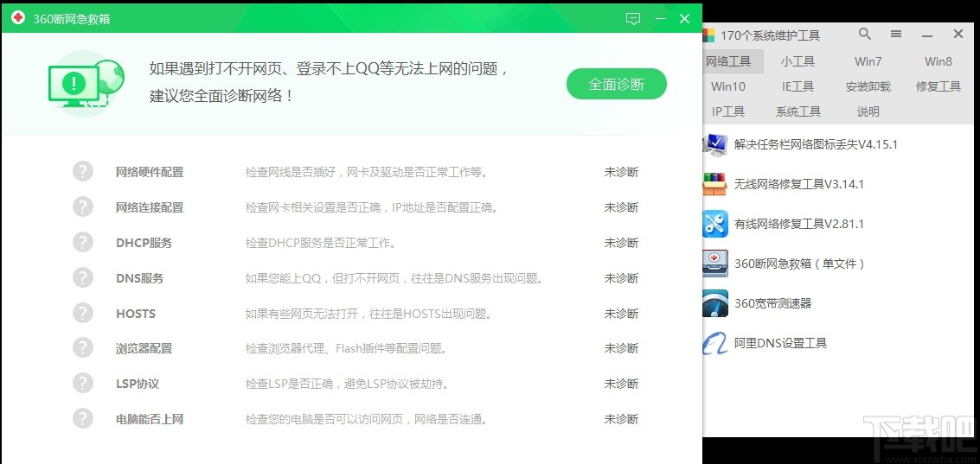Minimize the 360断网急救箱 window

click(x=660, y=19)
